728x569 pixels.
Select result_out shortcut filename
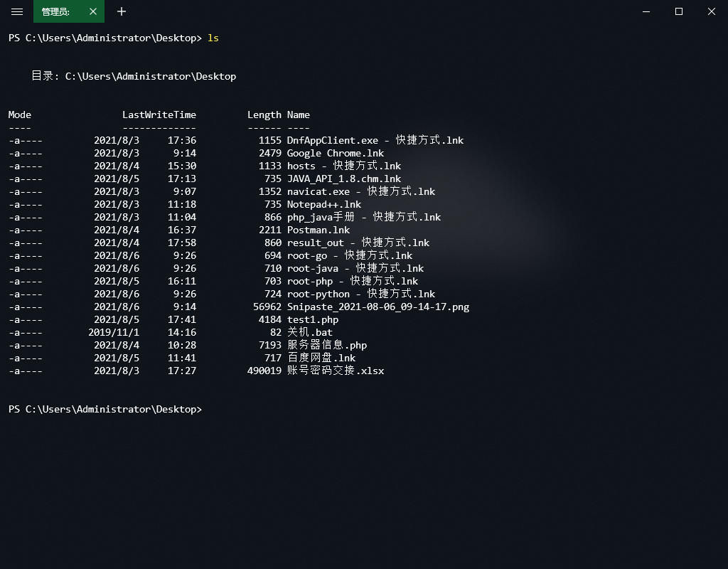358,243
